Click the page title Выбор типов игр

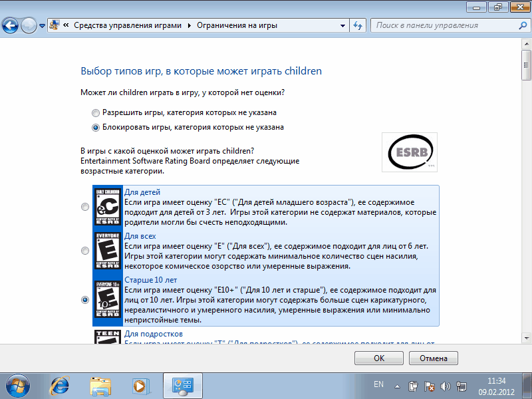point(201,71)
